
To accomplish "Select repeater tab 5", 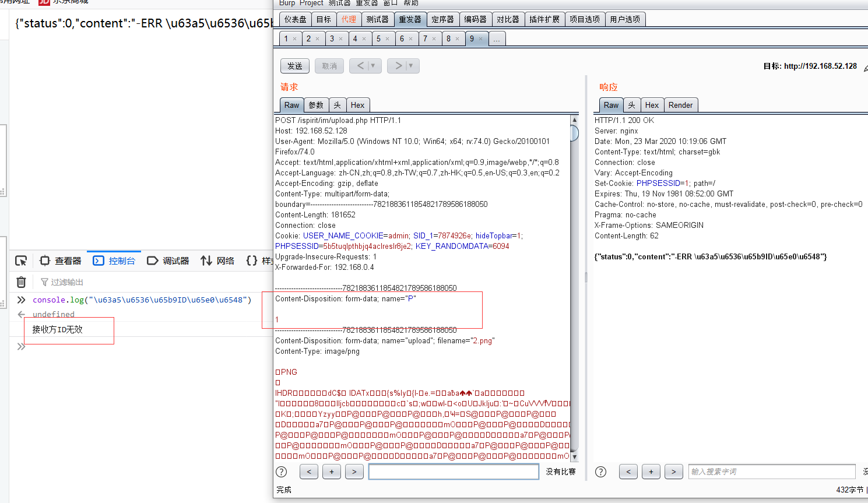I will click(379, 38).
